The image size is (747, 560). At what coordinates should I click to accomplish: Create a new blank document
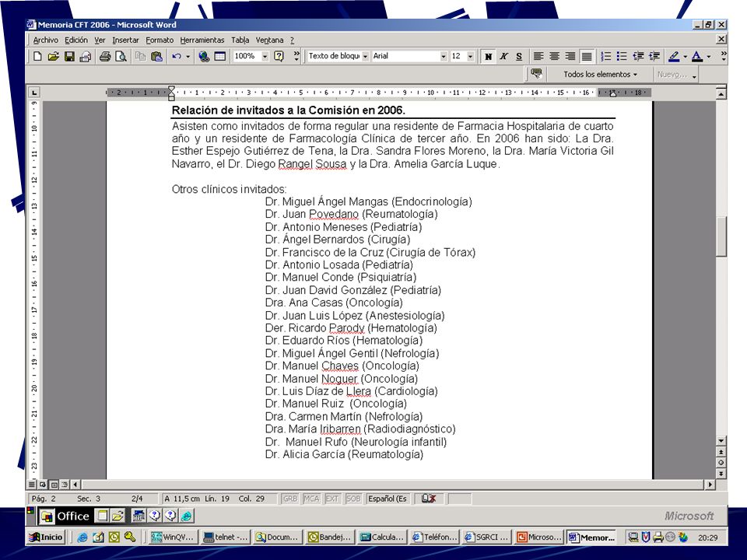(x=37, y=57)
